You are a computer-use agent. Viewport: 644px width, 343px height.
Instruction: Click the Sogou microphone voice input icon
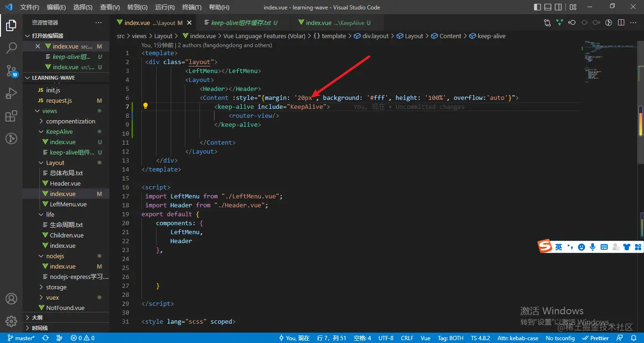[593, 246]
